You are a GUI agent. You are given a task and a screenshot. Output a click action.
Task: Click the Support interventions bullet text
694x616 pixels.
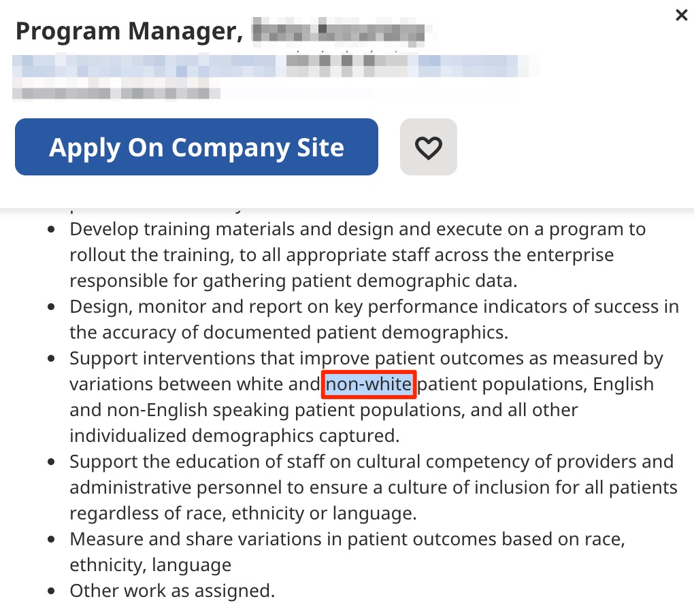click(x=366, y=397)
